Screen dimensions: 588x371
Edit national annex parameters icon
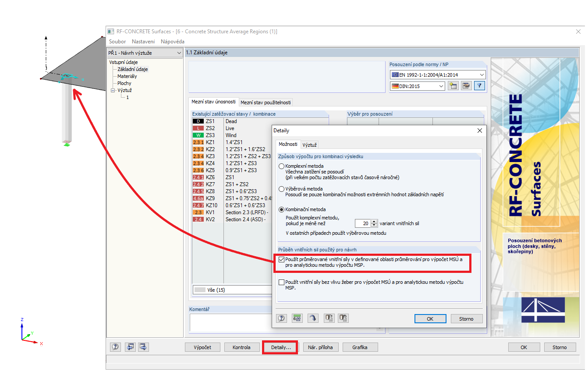[x=466, y=86]
